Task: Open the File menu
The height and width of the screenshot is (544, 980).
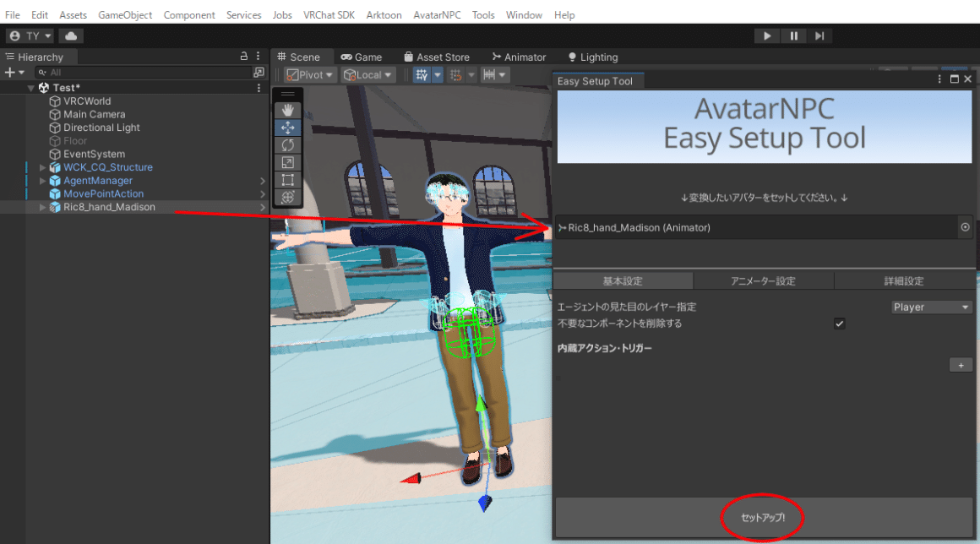Action: 12,15
